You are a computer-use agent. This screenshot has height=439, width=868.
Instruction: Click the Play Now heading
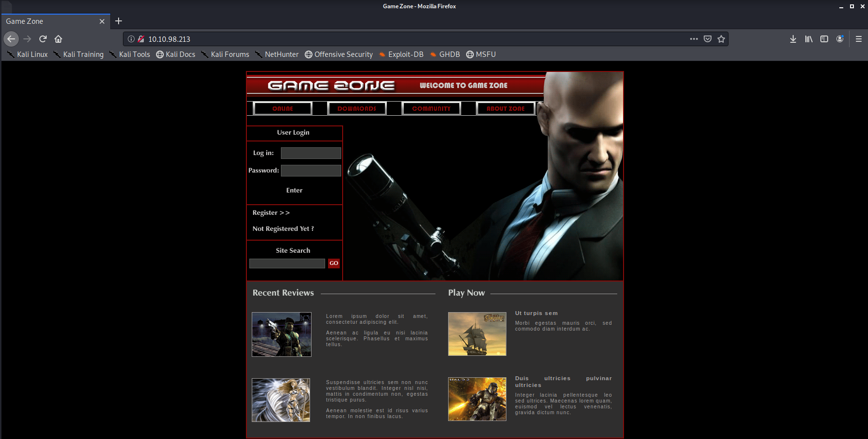click(x=467, y=293)
